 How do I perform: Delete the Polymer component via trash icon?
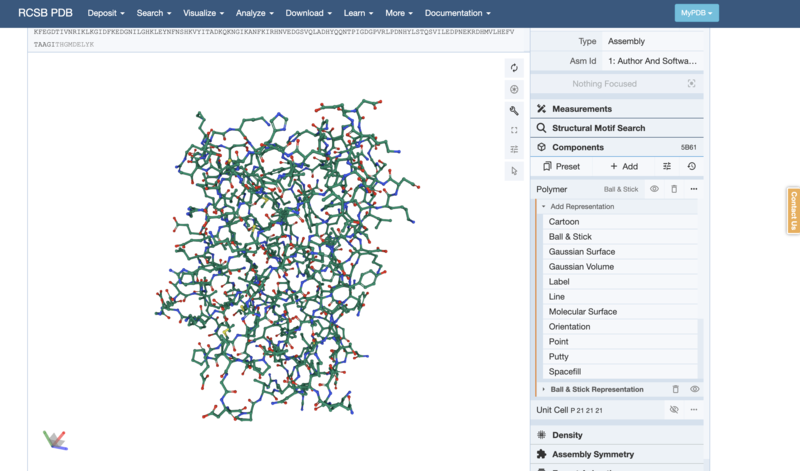pos(674,189)
